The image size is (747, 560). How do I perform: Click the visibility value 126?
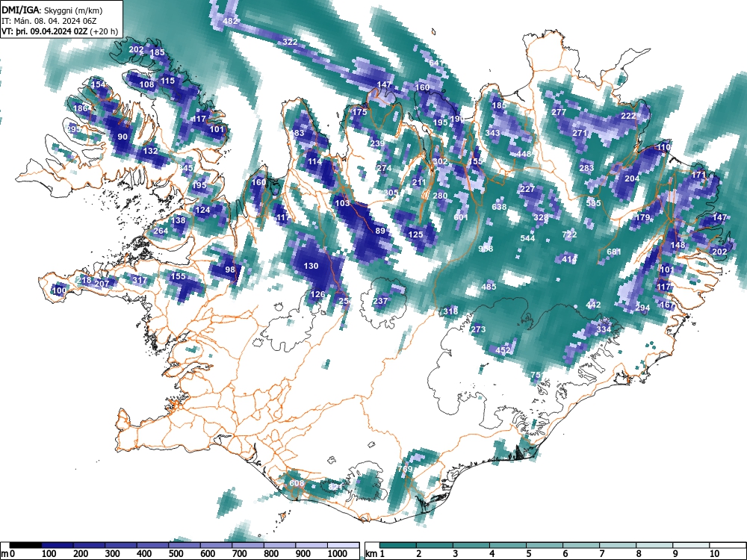point(317,294)
